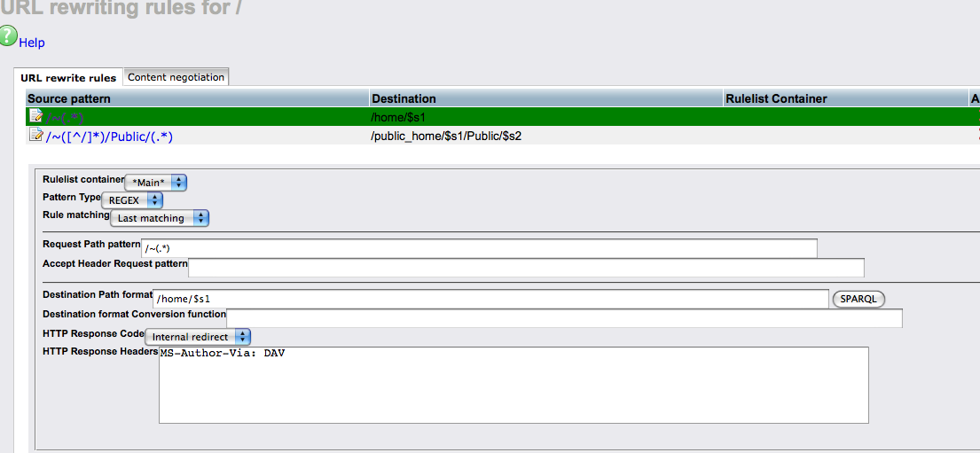Select the URL rewrite rules tab
Viewport: 980px width, 453px height.
[68, 78]
